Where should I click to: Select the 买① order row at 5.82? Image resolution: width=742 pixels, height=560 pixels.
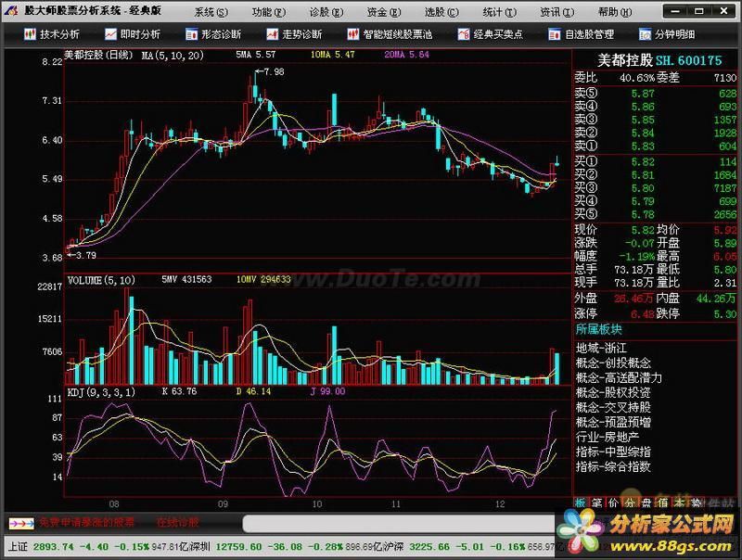pos(656,161)
